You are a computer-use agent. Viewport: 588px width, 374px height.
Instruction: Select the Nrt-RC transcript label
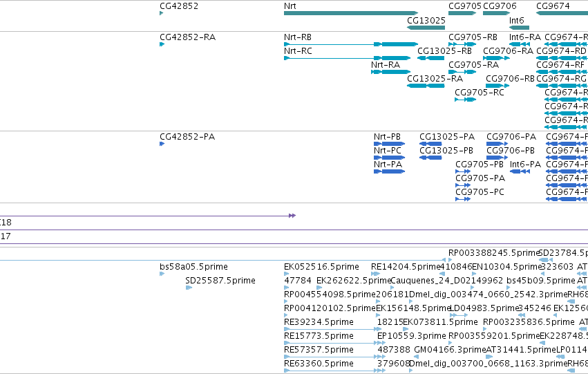click(x=298, y=51)
